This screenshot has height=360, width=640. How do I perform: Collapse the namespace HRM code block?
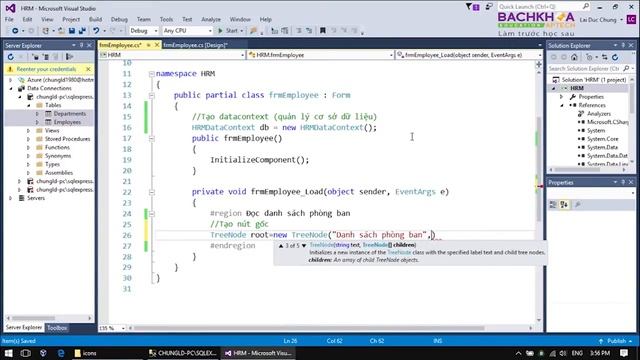(x=151, y=74)
